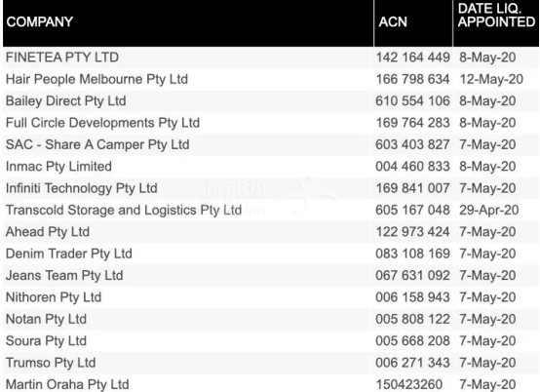Select Soura Pty Ltd entry
The image size is (540, 392).
pyautogui.click(x=46, y=341)
